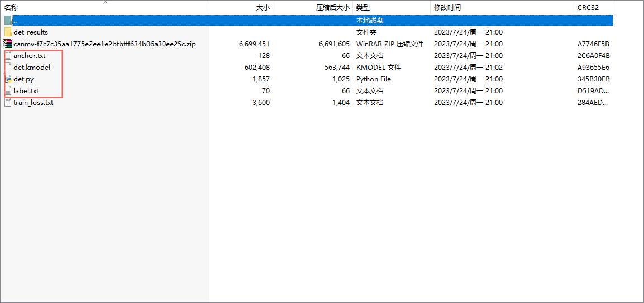The image size is (644, 303).
Task: Click the size value 128 of anchor.txt
Action: (x=264, y=55)
